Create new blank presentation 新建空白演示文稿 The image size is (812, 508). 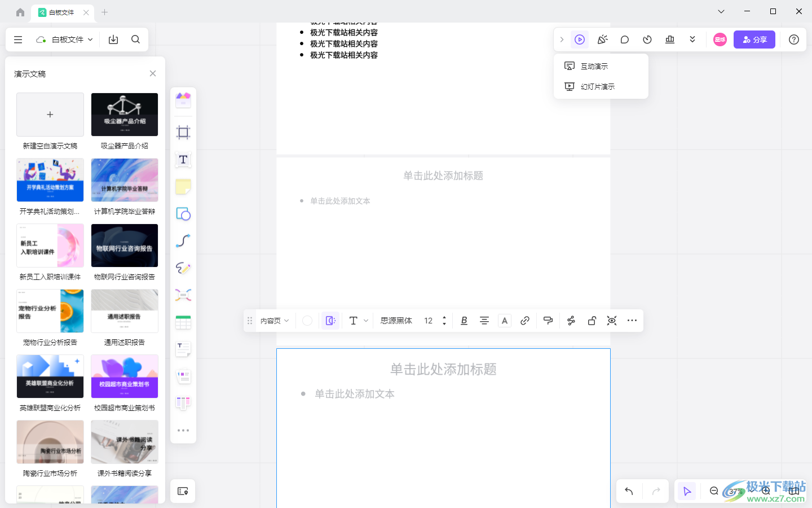pyautogui.click(x=50, y=115)
